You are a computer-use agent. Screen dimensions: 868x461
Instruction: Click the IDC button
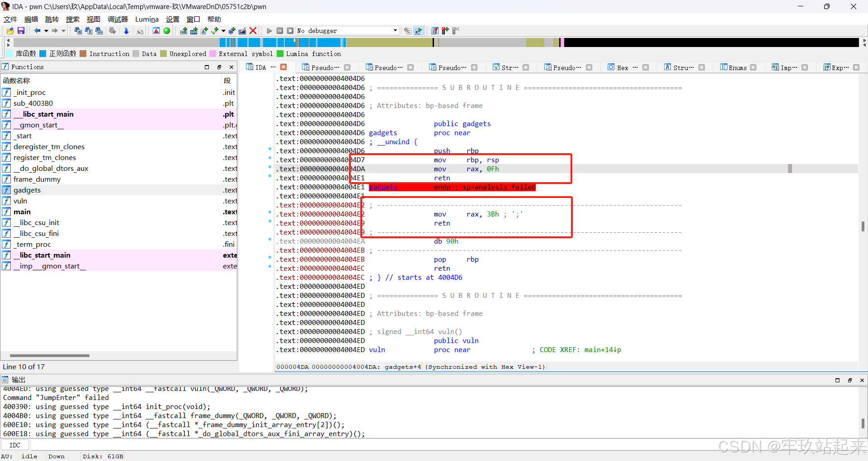point(15,445)
